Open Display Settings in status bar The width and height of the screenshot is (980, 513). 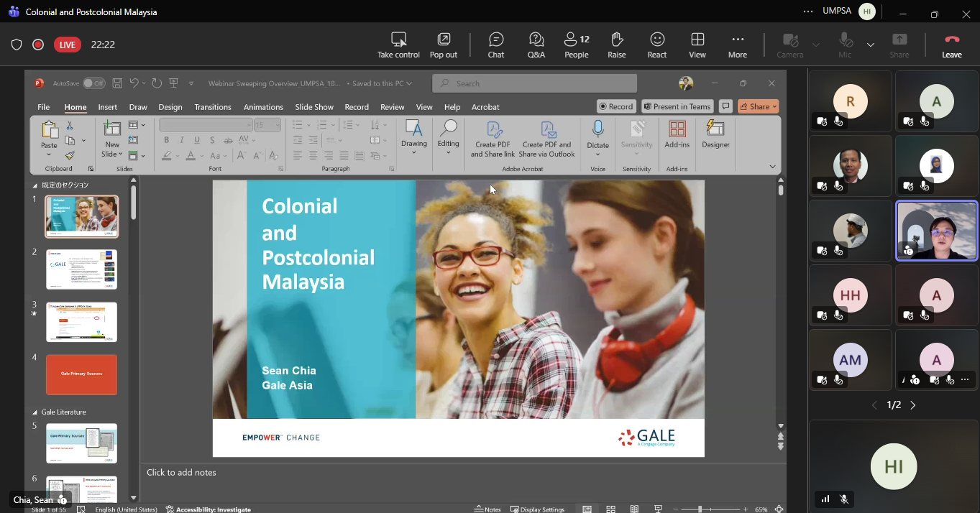tap(538, 509)
